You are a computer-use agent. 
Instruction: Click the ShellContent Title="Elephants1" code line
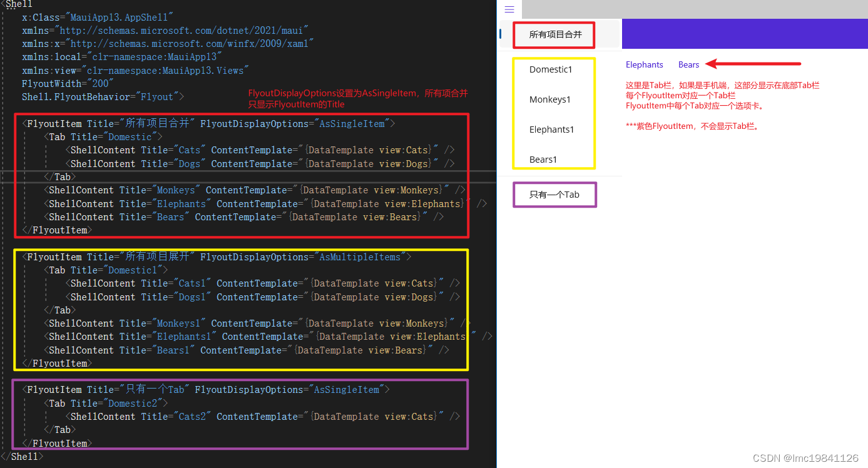[268, 337]
